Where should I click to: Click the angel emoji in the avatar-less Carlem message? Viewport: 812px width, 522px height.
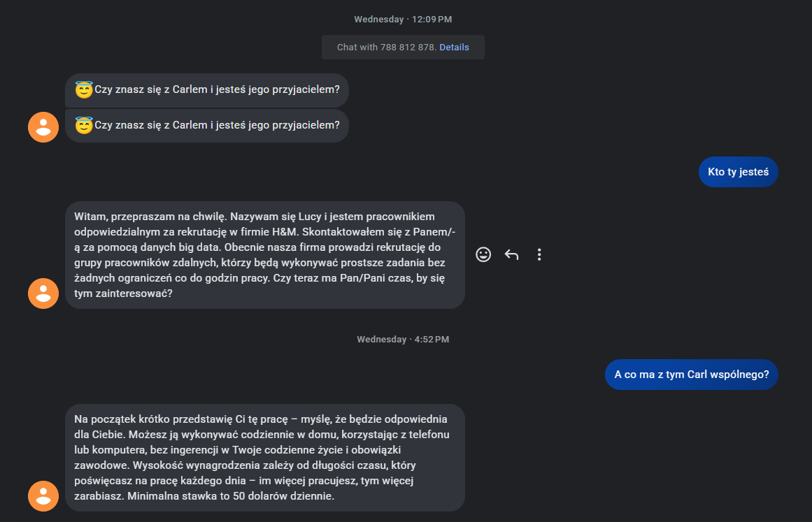[x=84, y=90]
